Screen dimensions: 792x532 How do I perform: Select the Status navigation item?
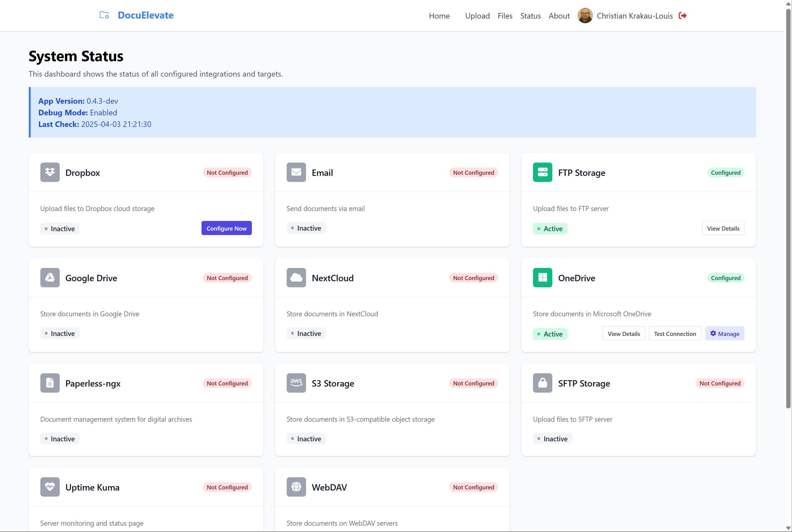click(530, 16)
